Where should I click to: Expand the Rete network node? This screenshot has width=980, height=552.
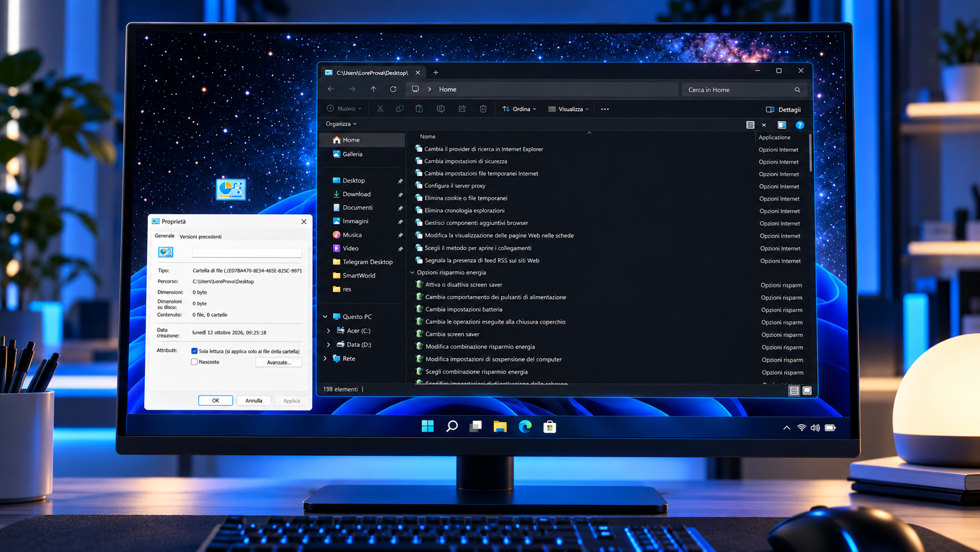pyautogui.click(x=325, y=358)
